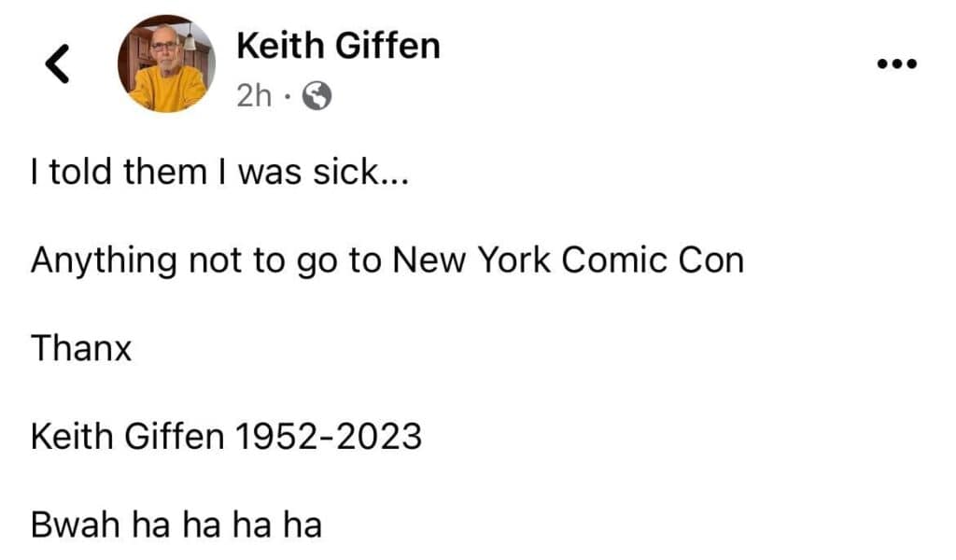
Task: Open the post options via three-dot icon
Action: [x=897, y=63]
